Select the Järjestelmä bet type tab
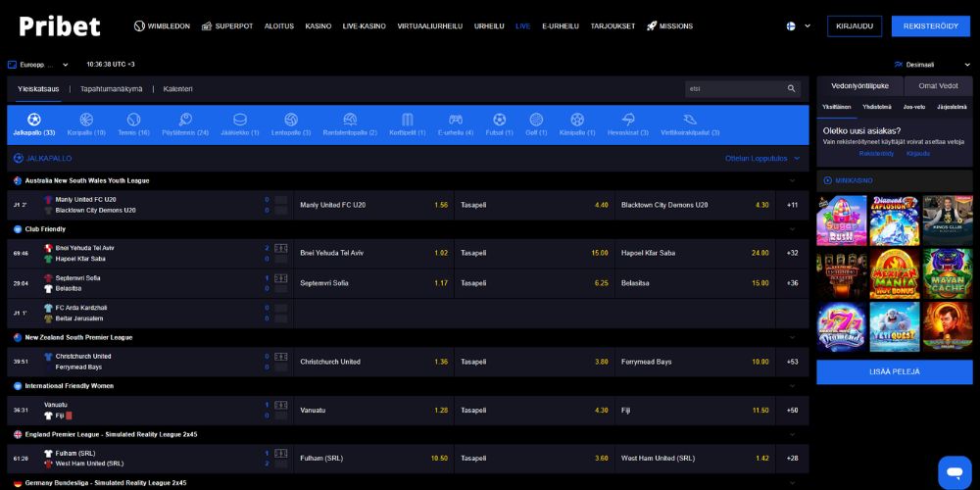The width and height of the screenshot is (980, 490). tap(952, 107)
